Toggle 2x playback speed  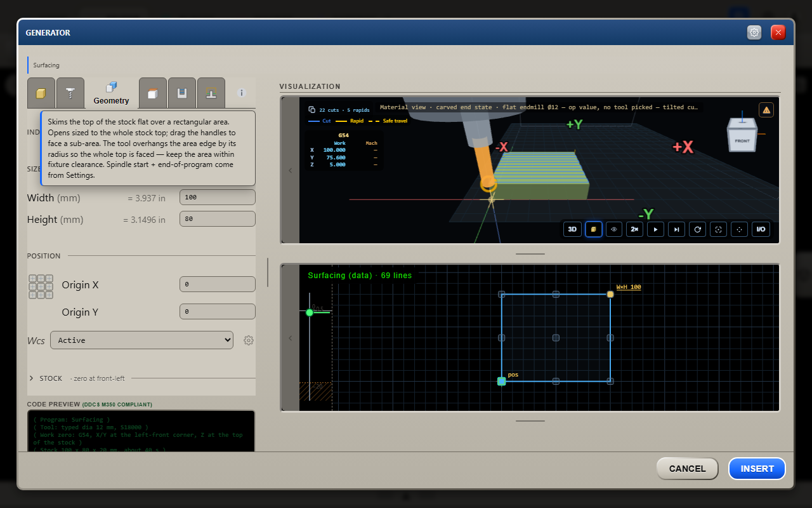(x=634, y=229)
